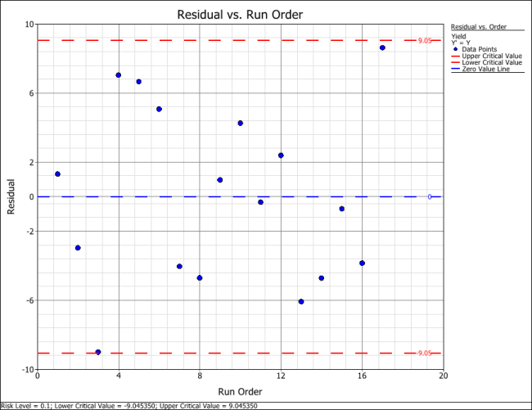Select the data point at run order 12
Image resolution: width=532 pixels, height=410 pixels.
tap(281, 155)
